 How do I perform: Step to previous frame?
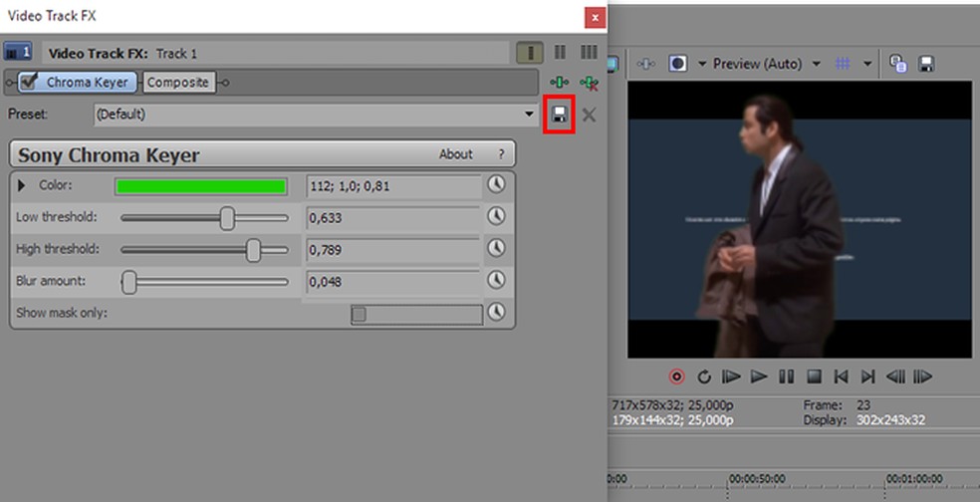(x=895, y=376)
